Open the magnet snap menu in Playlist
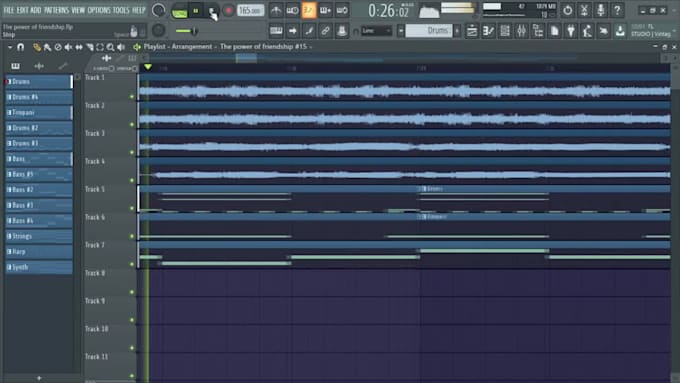Image resolution: width=680 pixels, height=383 pixels. (20, 47)
